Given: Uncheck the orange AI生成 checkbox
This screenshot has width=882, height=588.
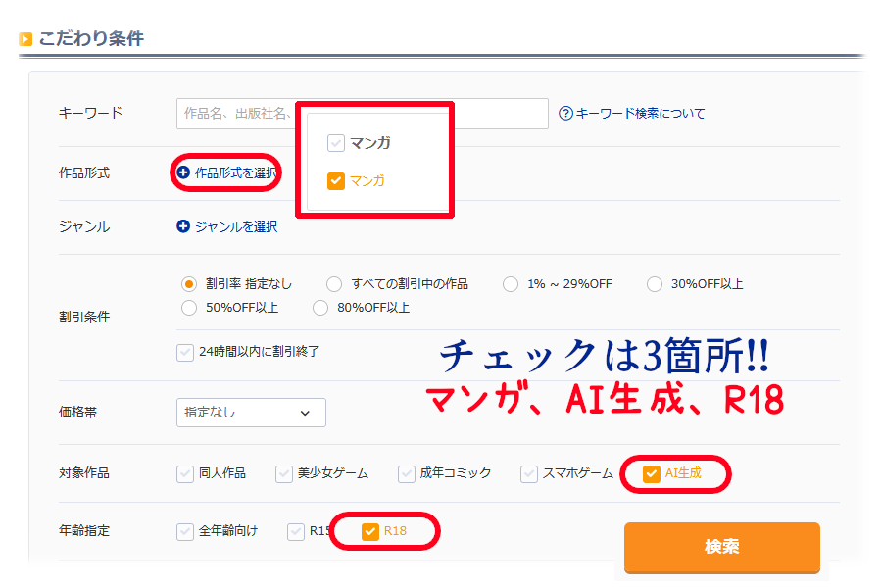Looking at the screenshot, I should 652,474.
